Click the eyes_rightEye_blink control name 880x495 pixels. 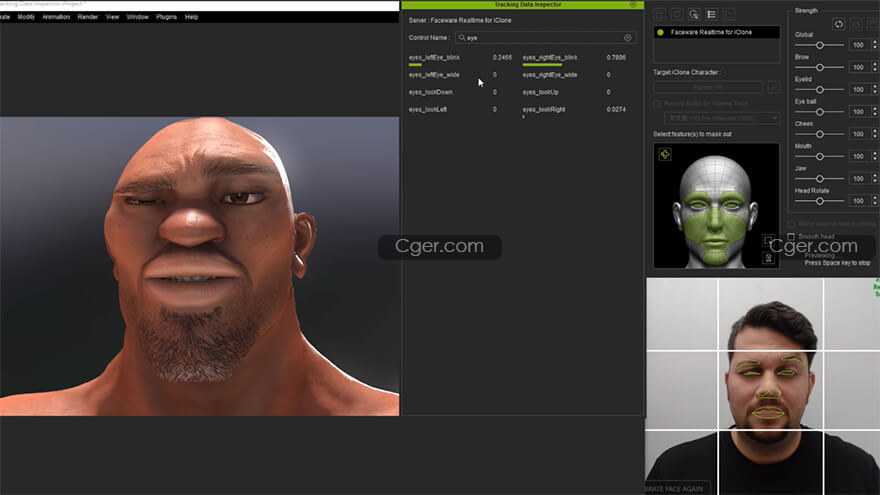click(549, 57)
